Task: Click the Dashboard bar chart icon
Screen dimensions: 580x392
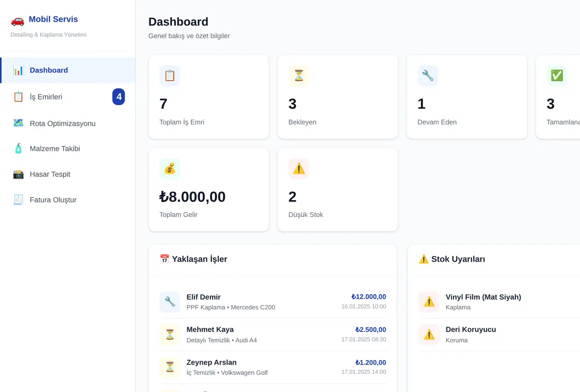Action: pos(18,71)
